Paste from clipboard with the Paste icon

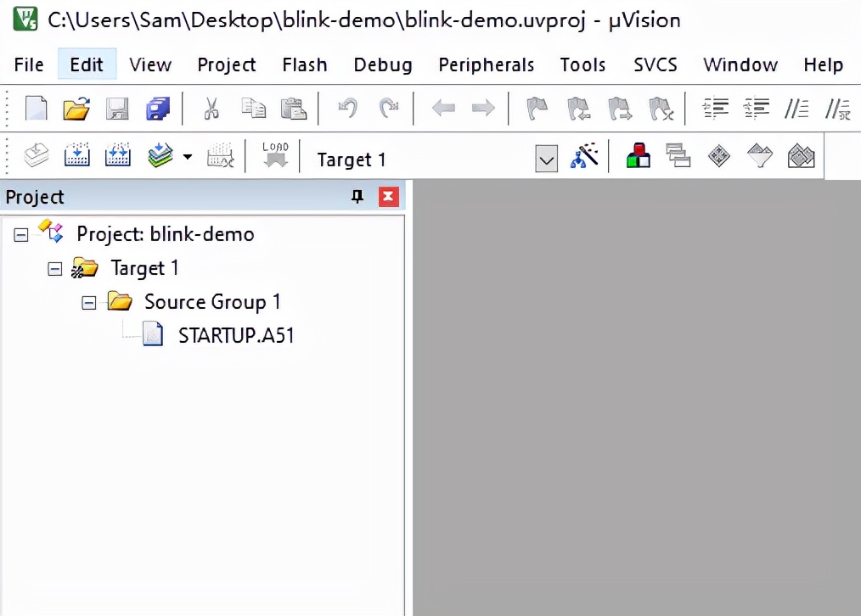click(294, 108)
